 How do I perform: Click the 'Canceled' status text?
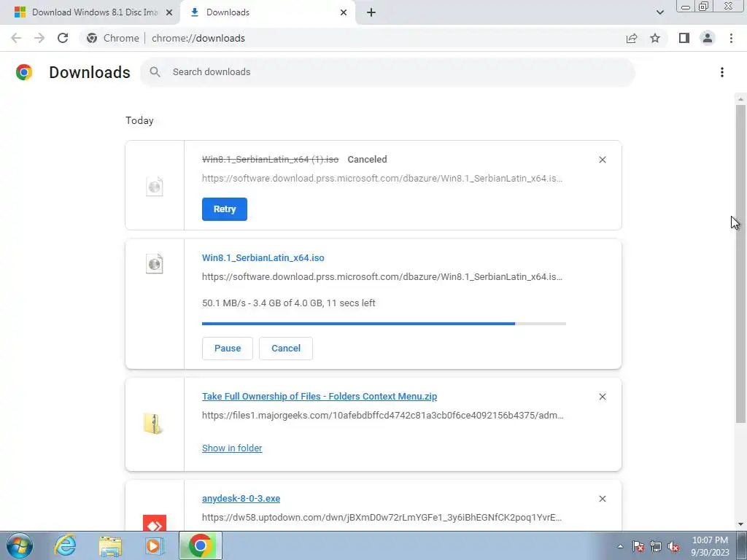pyautogui.click(x=368, y=160)
